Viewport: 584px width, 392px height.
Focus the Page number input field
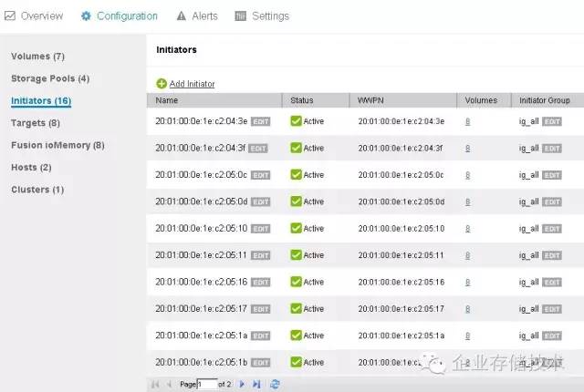[x=207, y=384]
